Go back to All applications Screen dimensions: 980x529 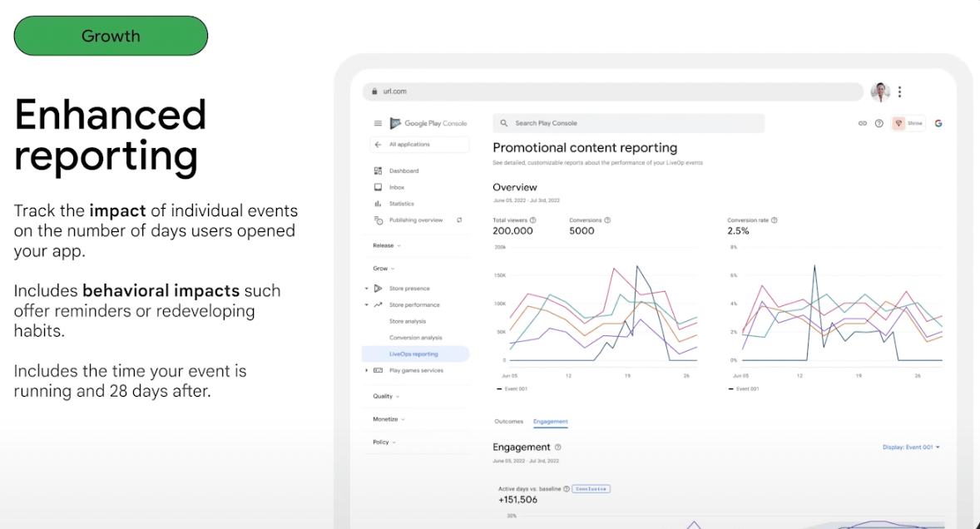click(419, 144)
